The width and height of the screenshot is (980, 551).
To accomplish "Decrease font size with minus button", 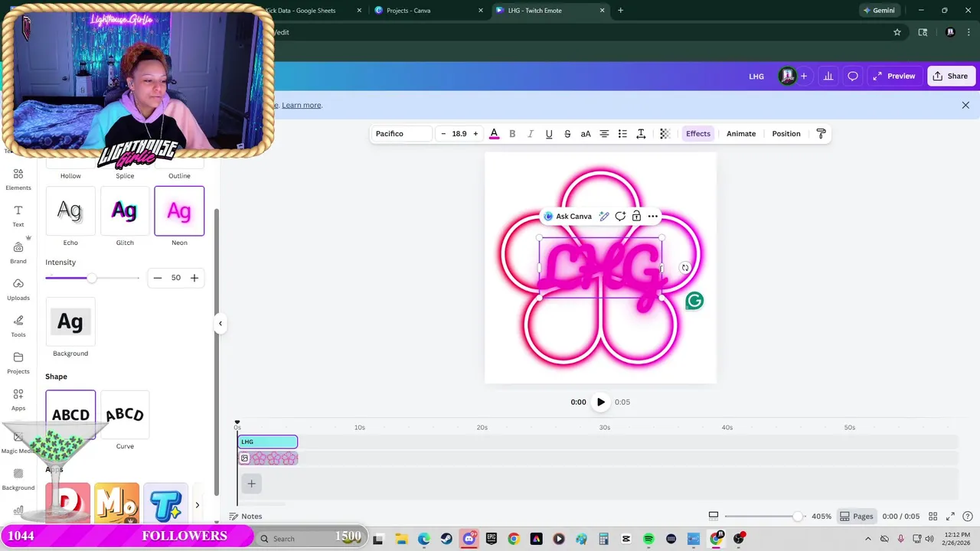I will click(443, 134).
